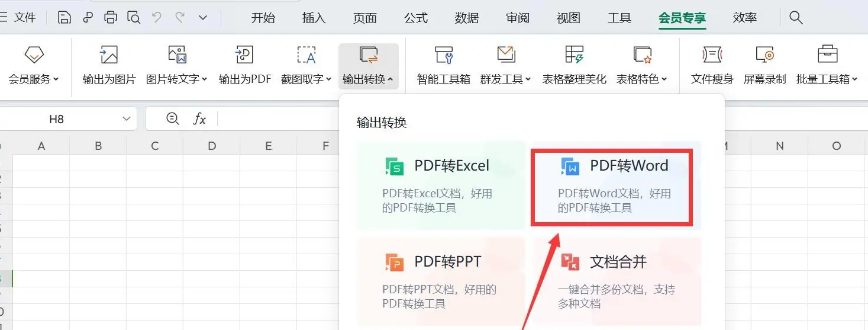868x330 pixels.
Task: Switch to the 数据 tab
Action: click(467, 18)
